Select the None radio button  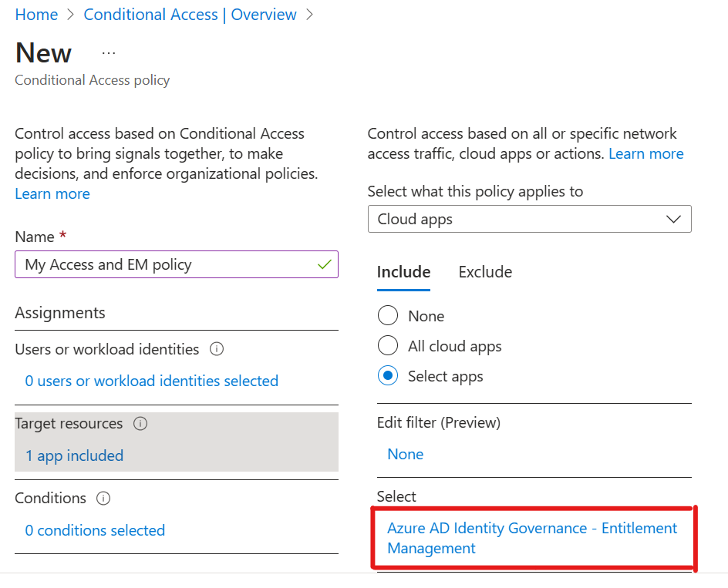388,316
